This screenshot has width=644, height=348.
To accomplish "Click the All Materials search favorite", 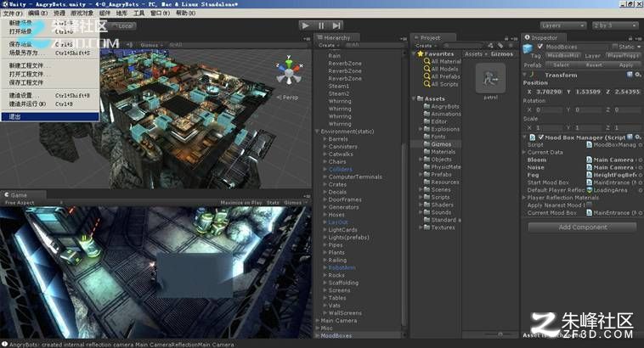I will [x=443, y=61].
